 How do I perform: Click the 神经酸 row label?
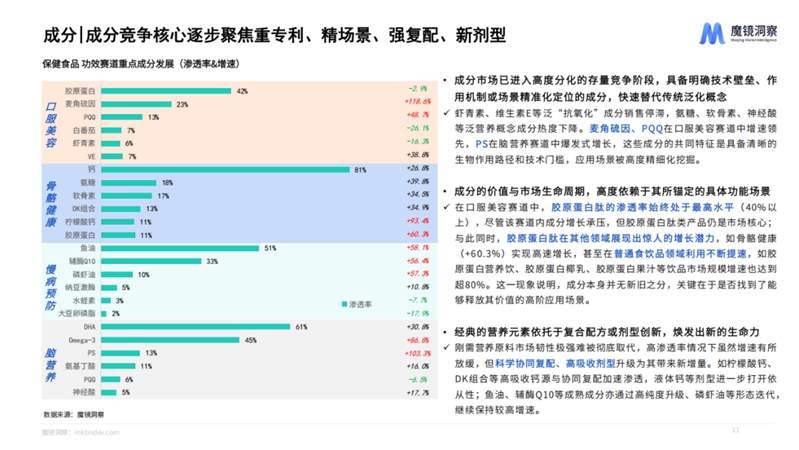(x=84, y=392)
